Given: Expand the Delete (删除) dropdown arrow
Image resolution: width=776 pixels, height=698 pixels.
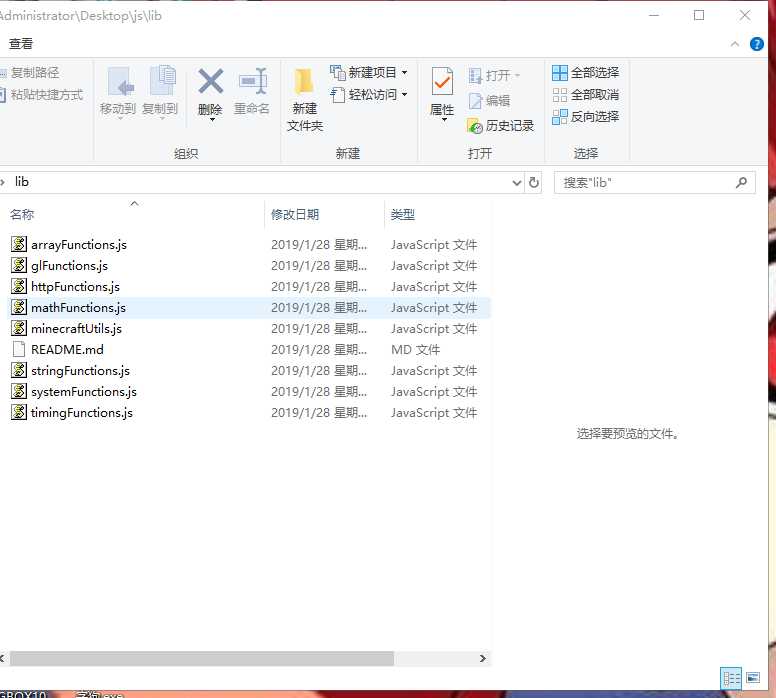Looking at the screenshot, I should 212,119.
